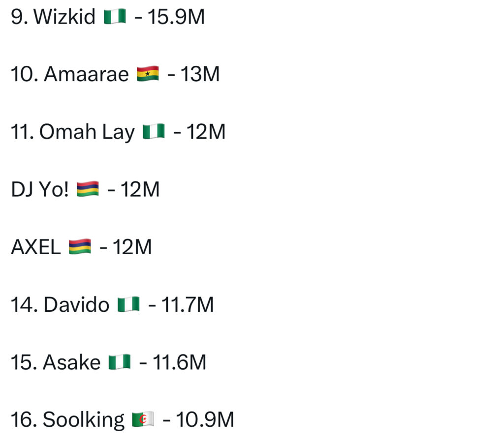Screen dimensions: 504x444
Task: Click the Nigerian flag beside Wizkid
Action: click(115, 18)
